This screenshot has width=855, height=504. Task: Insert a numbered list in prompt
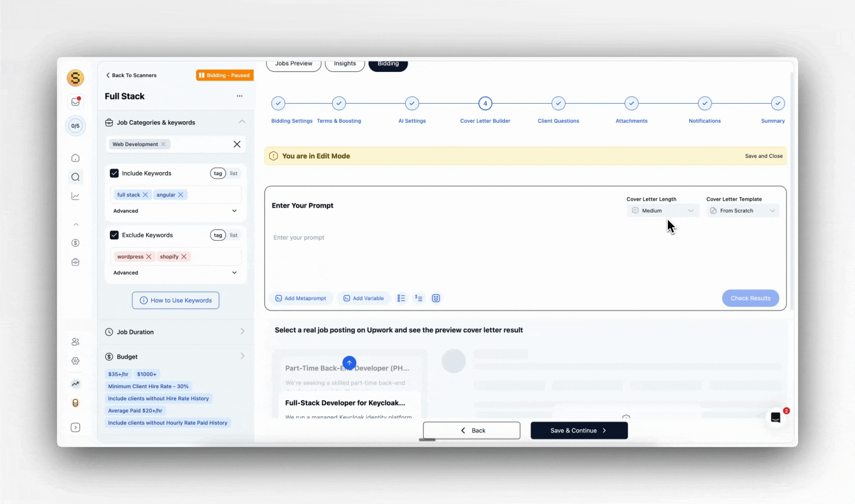click(x=419, y=298)
